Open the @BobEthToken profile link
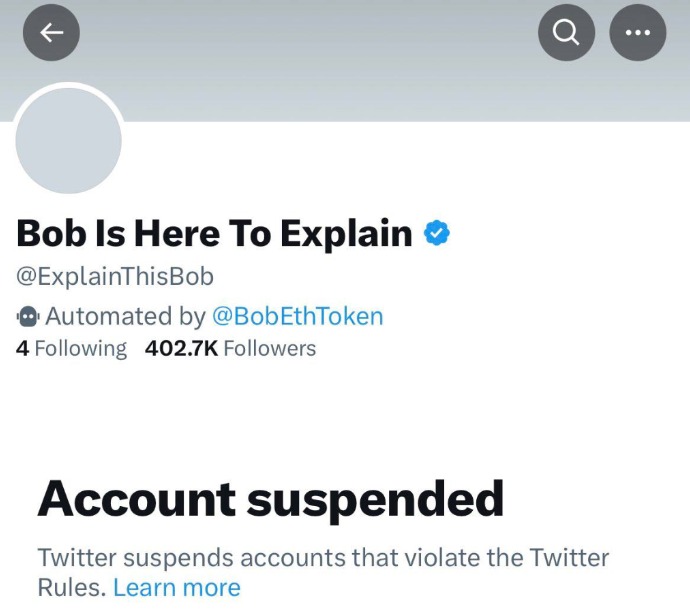690x611 pixels. [x=297, y=316]
